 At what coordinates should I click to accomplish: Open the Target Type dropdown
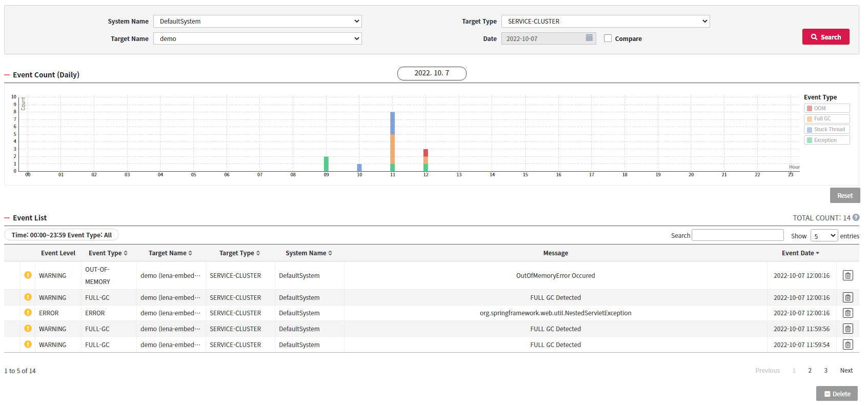[x=605, y=21]
